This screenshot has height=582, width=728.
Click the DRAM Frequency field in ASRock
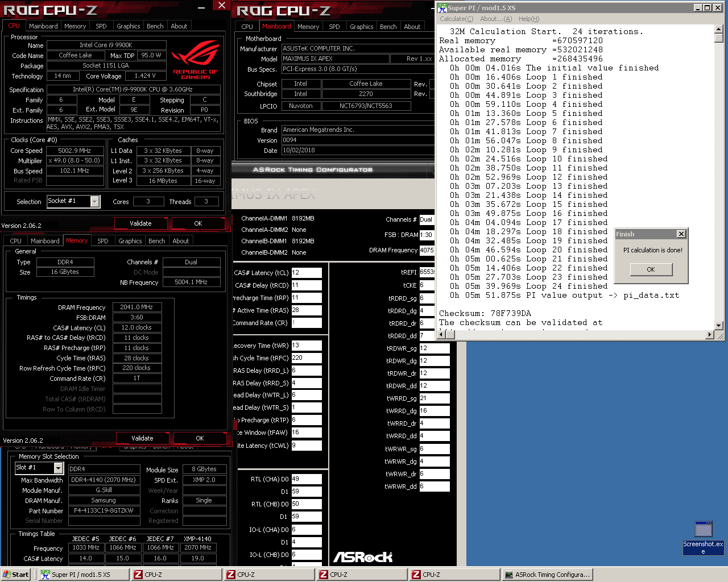point(427,250)
